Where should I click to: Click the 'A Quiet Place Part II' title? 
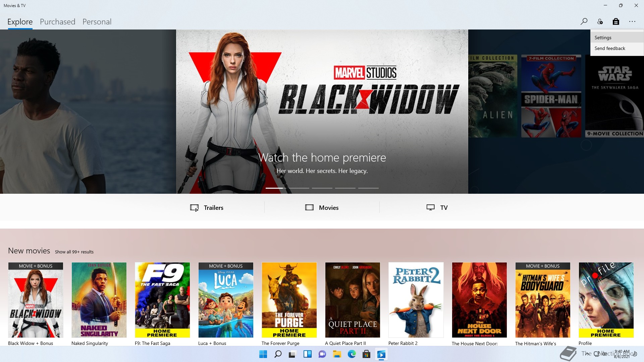(x=345, y=343)
